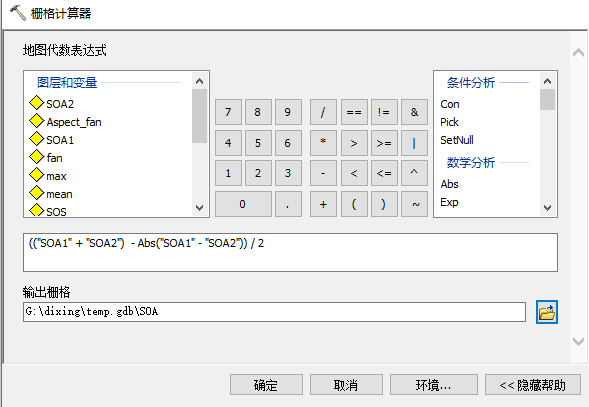Select the mean layer entry

coord(51,194)
